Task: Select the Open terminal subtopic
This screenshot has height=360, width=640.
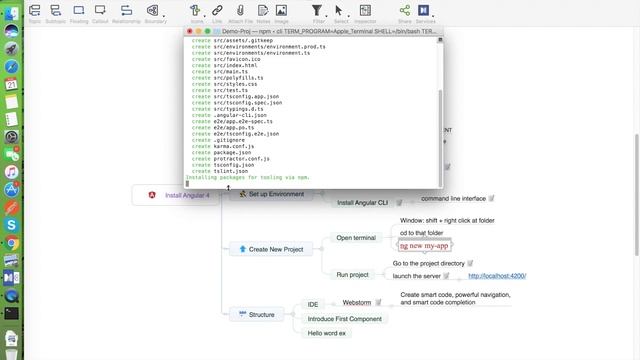Action: click(x=356, y=238)
